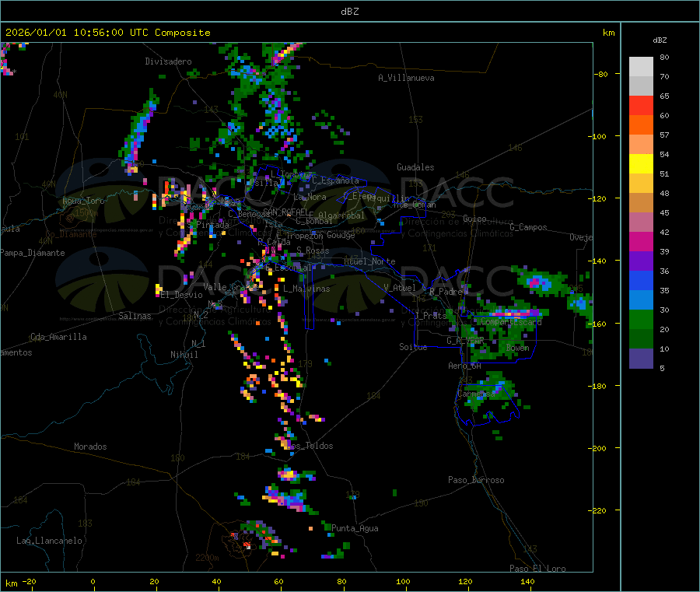Screen dimensions: 700x592
Task: Select the 'V_Atuel' location label
Action: tap(400, 288)
